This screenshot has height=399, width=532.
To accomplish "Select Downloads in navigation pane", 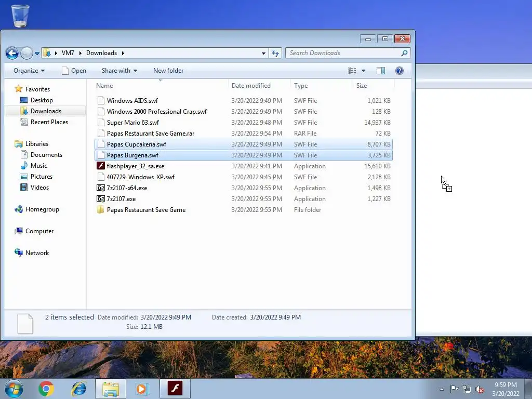I will click(x=46, y=111).
